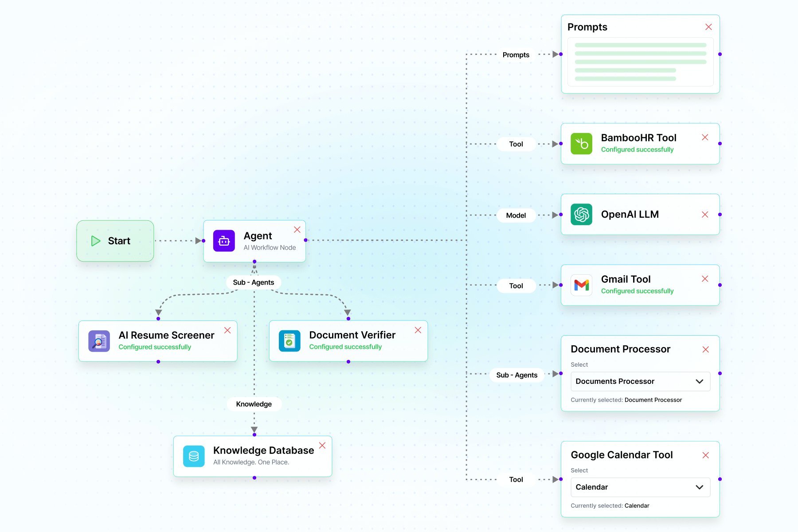Remove the Knowledge Database node
Viewport: 798px width, 532px height.
point(322,446)
